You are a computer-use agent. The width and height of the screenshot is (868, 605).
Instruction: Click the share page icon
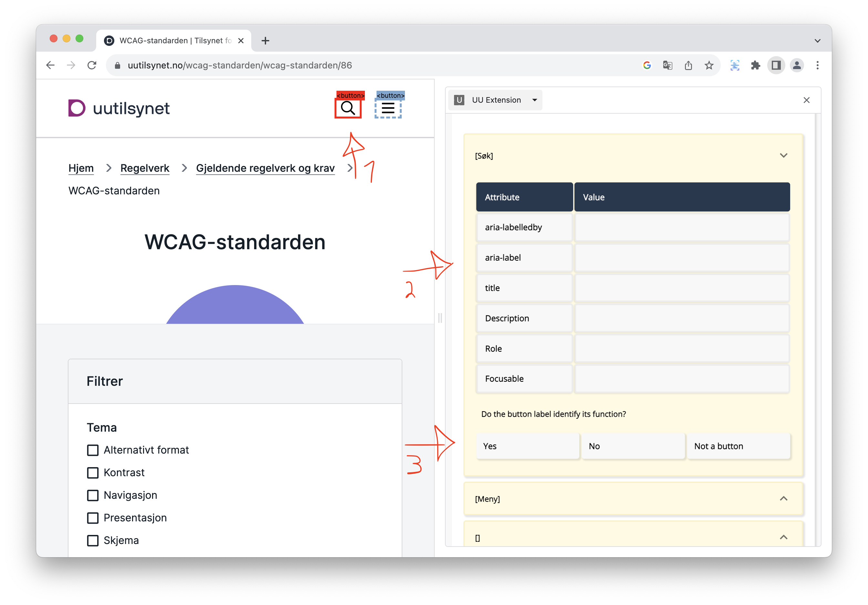(x=688, y=65)
